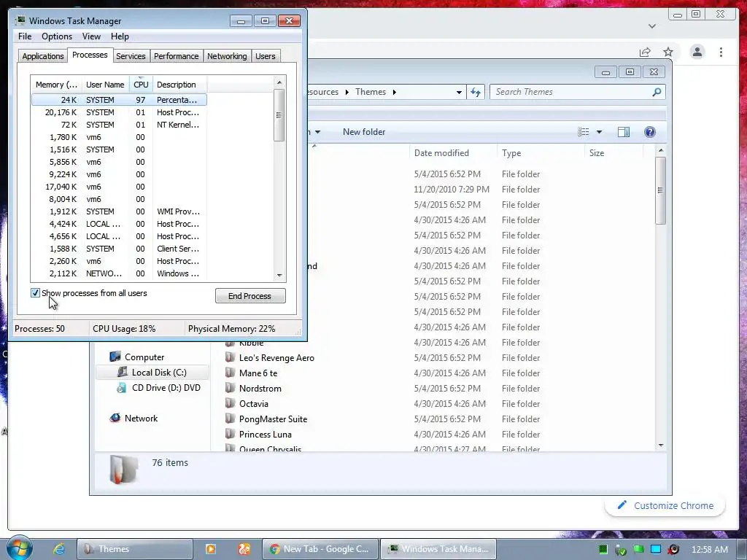Image resolution: width=747 pixels, height=560 pixels.
Task: Click the Chrome share page icon
Action: 645,52
